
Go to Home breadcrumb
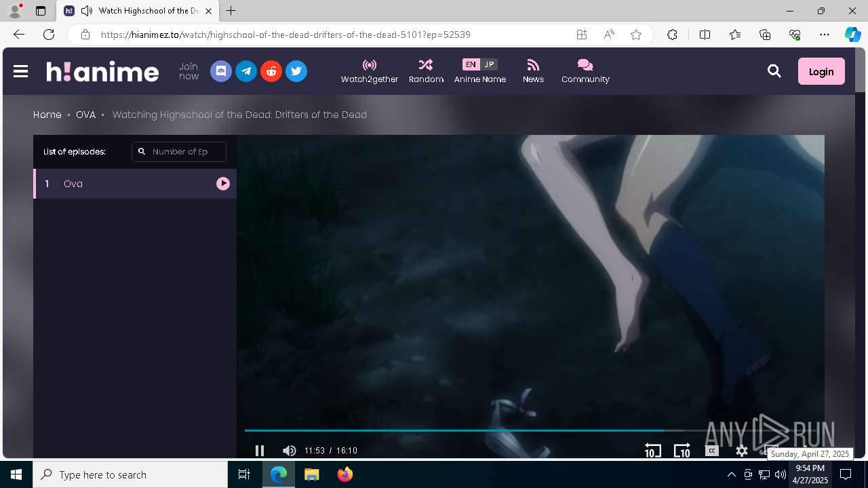(x=47, y=115)
